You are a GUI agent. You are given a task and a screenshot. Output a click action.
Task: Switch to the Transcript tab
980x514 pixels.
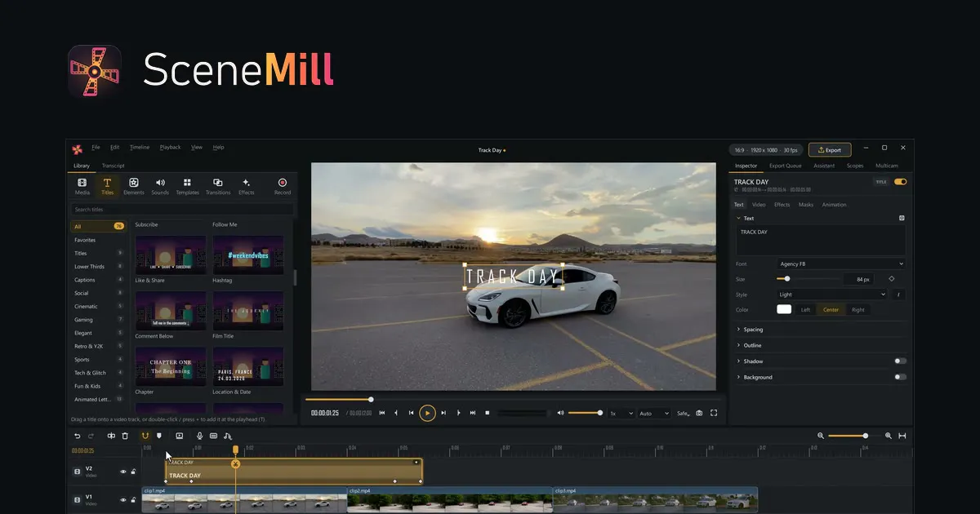pos(113,166)
